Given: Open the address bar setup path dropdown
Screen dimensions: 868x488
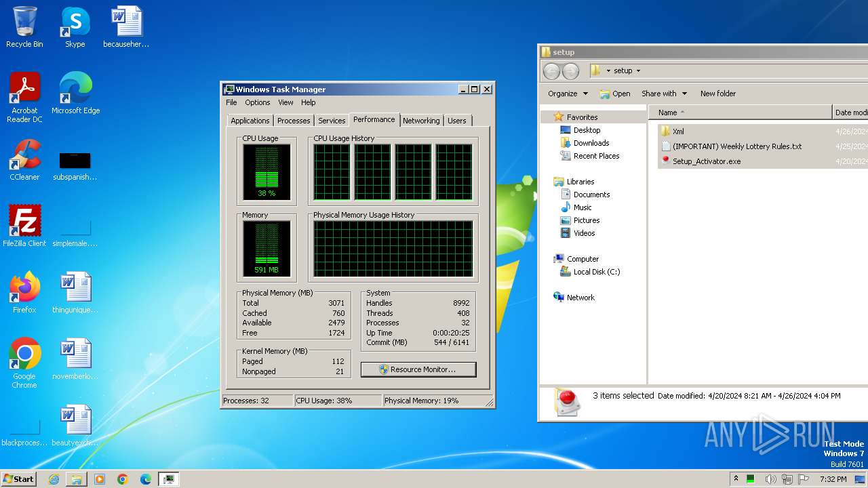Looking at the screenshot, I should click(638, 70).
